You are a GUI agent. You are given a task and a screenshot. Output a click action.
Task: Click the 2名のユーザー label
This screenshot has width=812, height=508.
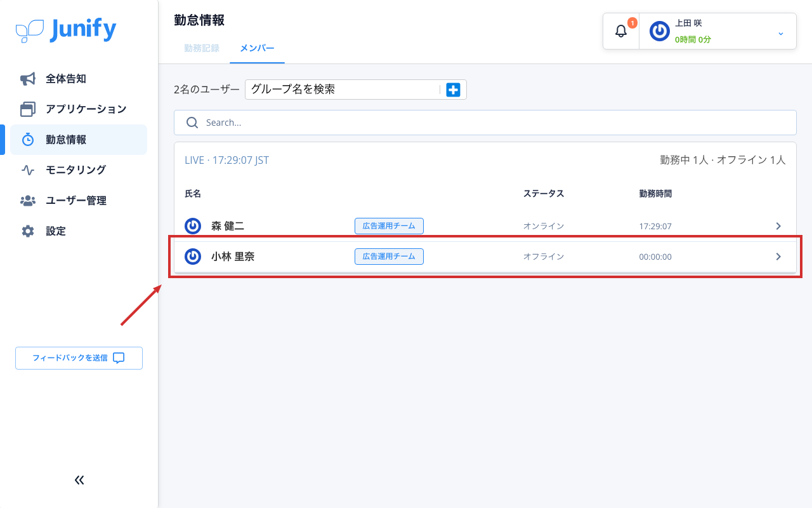207,90
